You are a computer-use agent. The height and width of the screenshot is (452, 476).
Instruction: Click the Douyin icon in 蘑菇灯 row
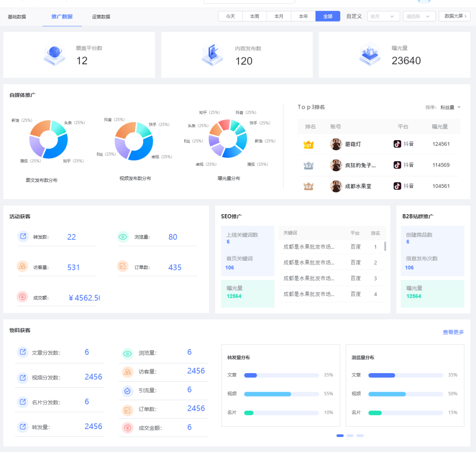pyautogui.click(x=397, y=144)
